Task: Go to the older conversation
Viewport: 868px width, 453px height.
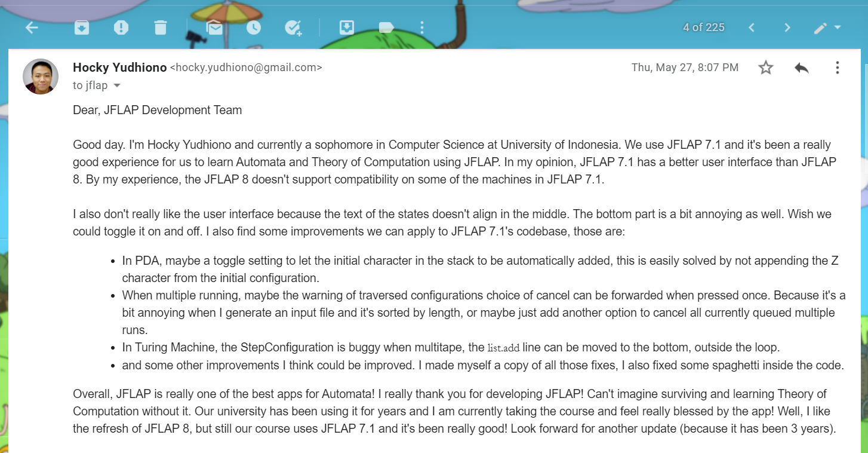Action: click(787, 27)
